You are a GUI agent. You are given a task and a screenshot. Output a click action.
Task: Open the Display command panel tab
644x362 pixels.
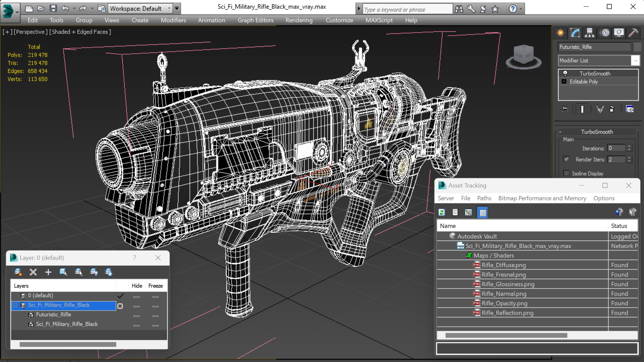(x=619, y=33)
